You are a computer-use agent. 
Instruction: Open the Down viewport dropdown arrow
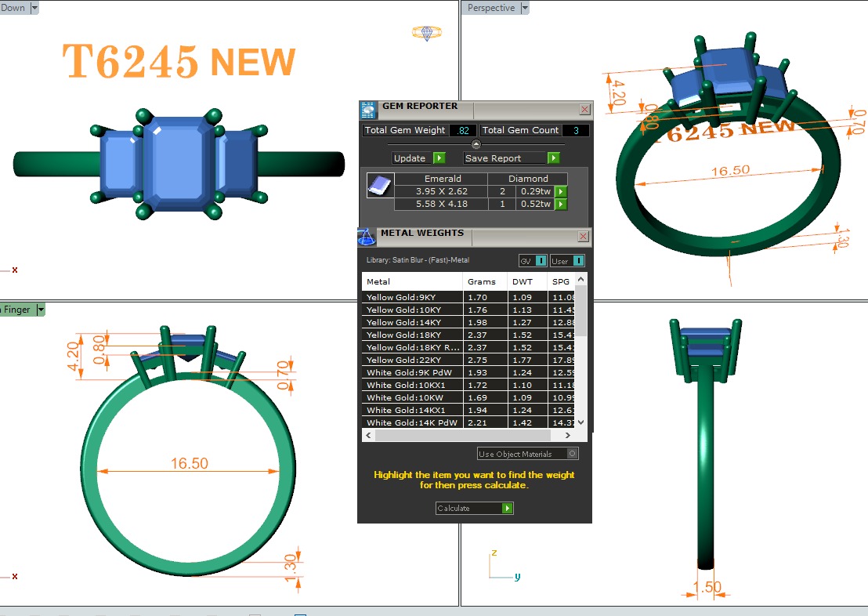(x=34, y=8)
